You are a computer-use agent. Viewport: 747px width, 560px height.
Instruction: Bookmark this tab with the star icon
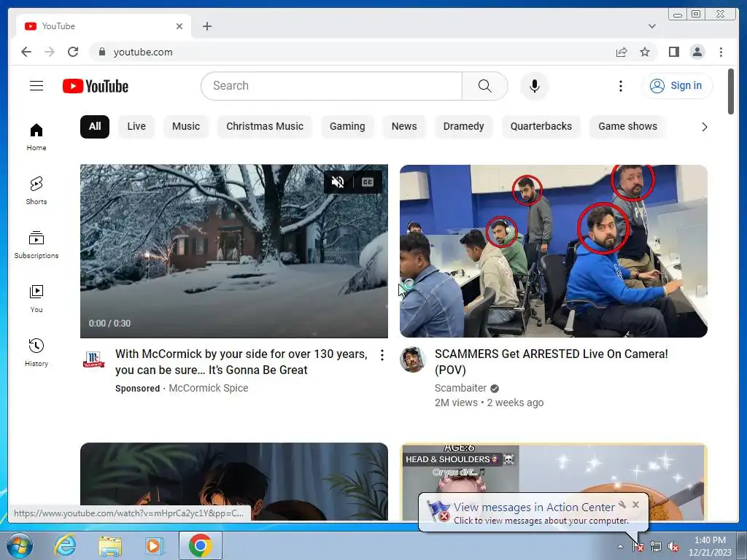point(645,52)
